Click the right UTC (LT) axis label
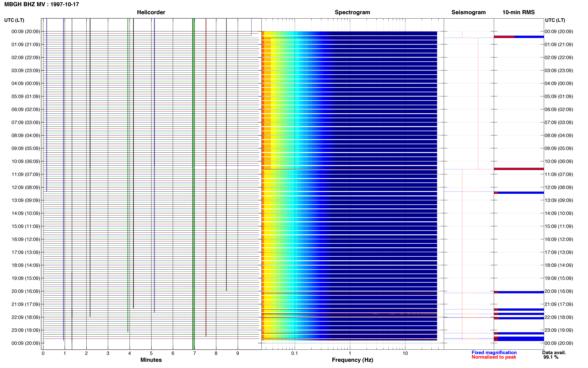588x368 pixels. point(555,20)
